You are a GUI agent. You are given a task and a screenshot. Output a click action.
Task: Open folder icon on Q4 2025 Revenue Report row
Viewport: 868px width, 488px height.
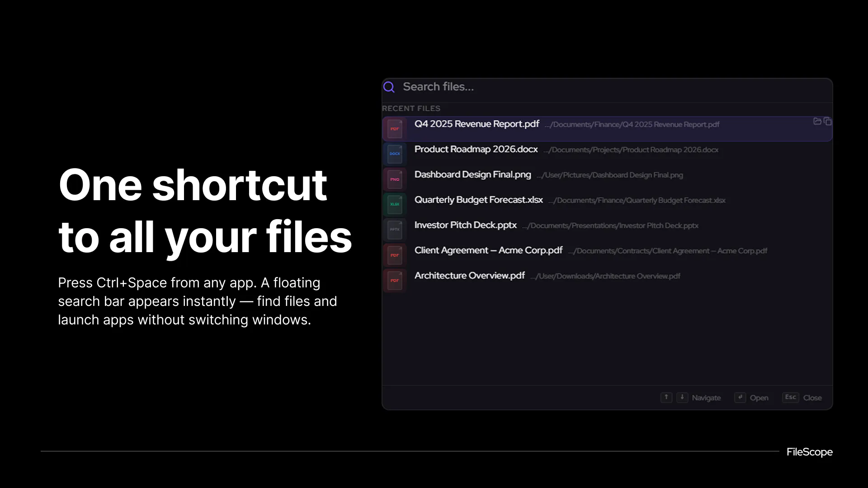coord(817,121)
